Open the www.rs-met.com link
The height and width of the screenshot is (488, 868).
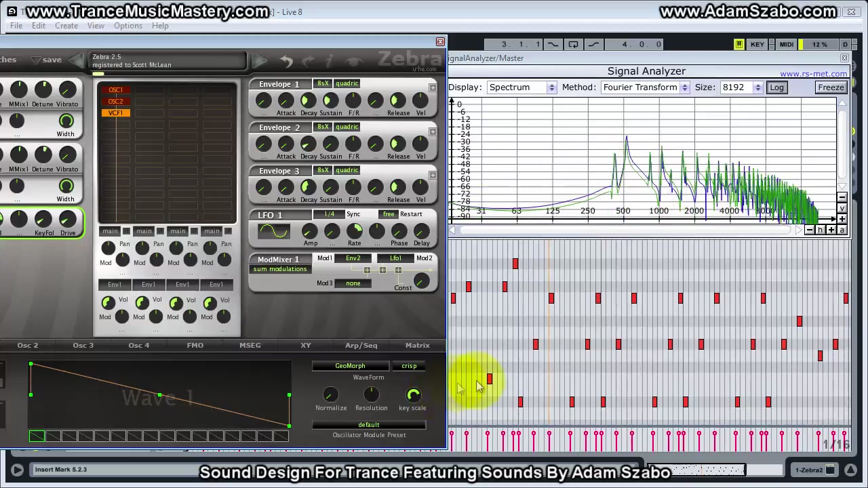pos(813,74)
